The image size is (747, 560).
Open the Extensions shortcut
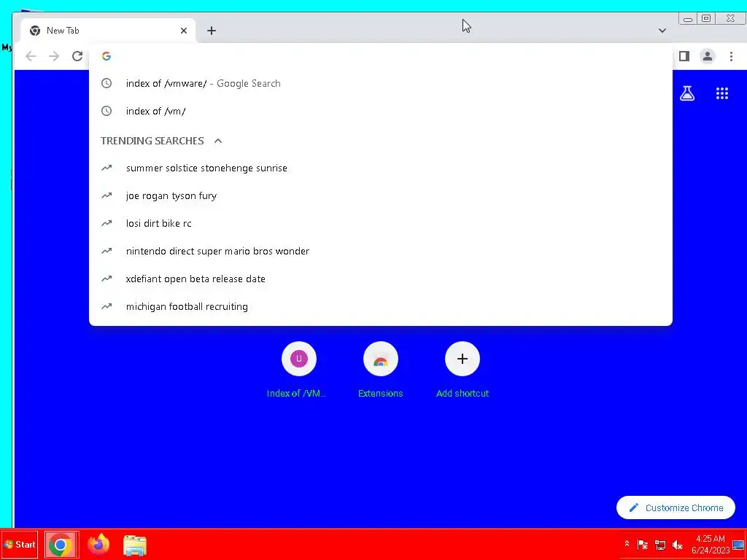(x=381, y=370)
